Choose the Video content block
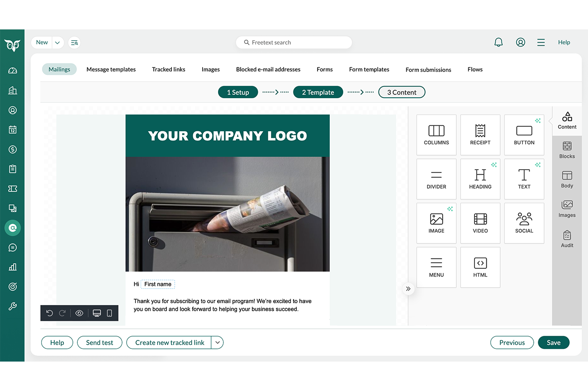Image resolution: width=588 pixels, height=391 pixels. click(x=480, y=223)
